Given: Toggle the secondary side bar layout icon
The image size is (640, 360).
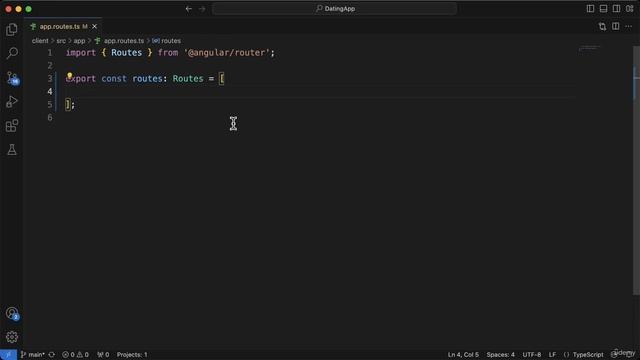Looking at the screenshot, I should (x=616, y=9).
